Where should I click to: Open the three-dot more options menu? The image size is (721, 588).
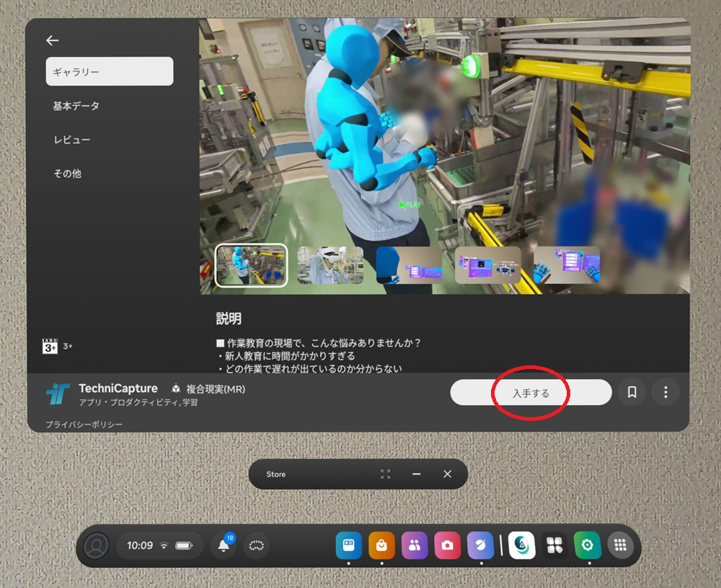coord(665,392)
